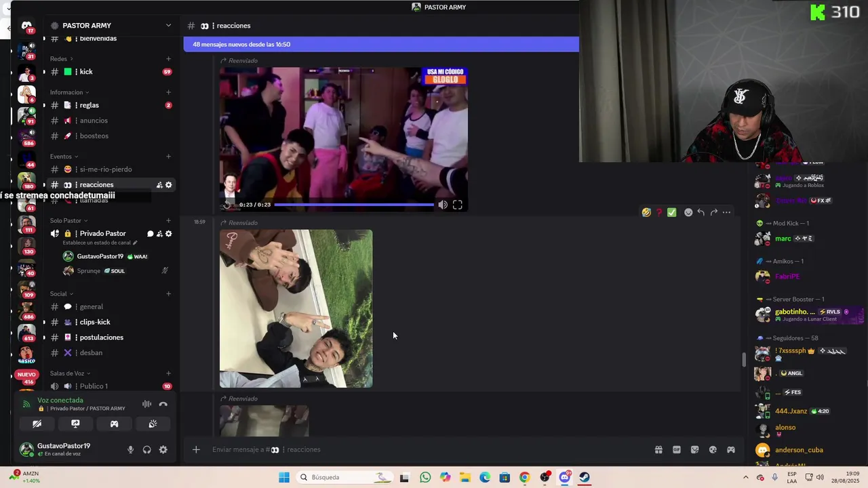
Task: Turn on camera in the voice panel
Action: pos(37,424)
